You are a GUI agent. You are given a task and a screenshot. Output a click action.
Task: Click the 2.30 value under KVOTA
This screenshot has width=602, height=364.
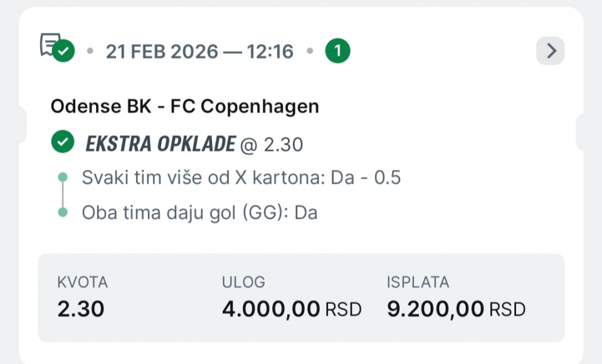[x=81, y=309]
